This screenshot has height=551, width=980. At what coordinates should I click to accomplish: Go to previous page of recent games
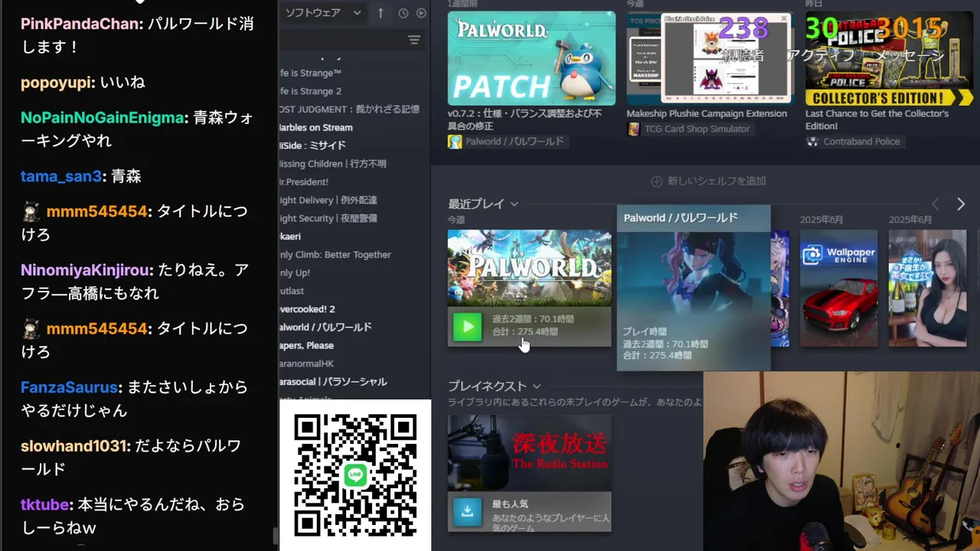[x=936, y=204]
